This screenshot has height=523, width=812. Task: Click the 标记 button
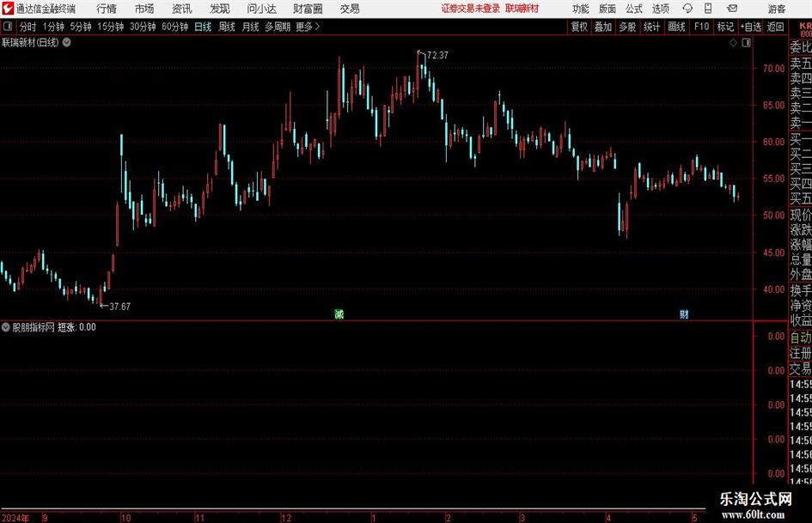click(725, 27)
